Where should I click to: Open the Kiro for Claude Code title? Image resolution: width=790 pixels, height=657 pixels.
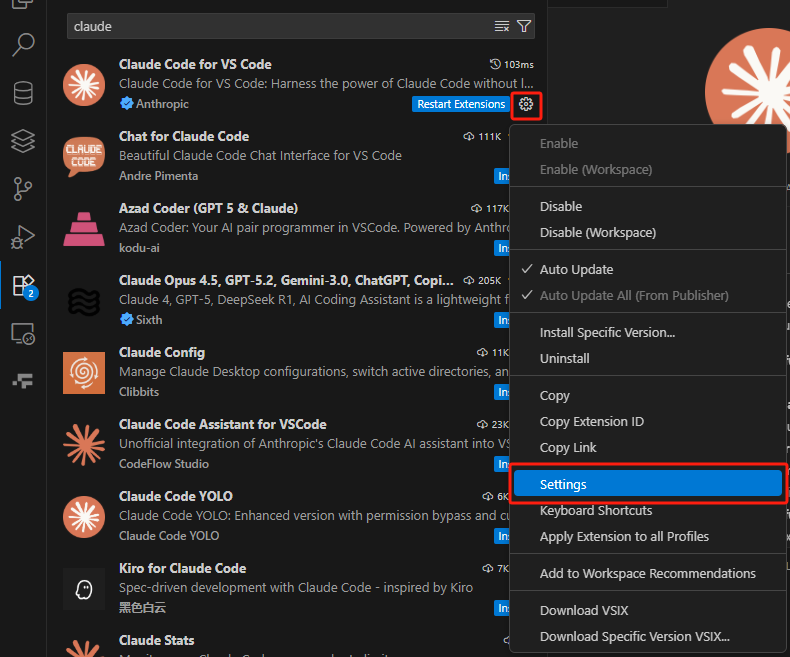182,568
